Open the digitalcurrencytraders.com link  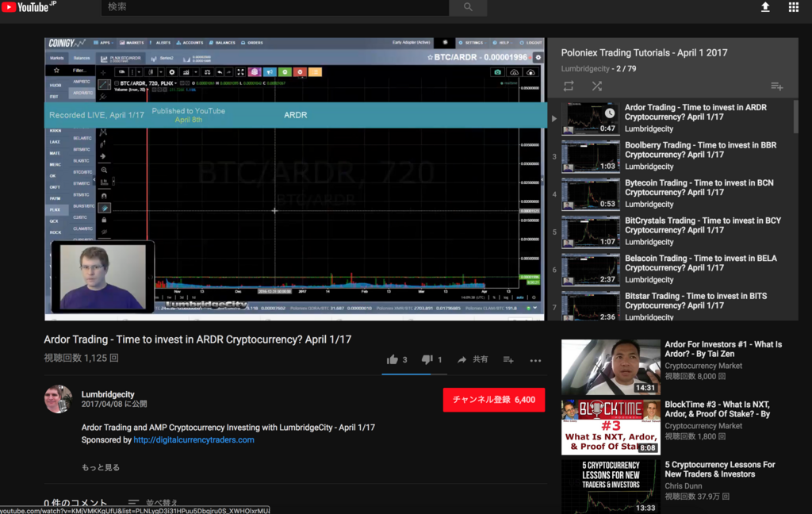tap(193, 440)
